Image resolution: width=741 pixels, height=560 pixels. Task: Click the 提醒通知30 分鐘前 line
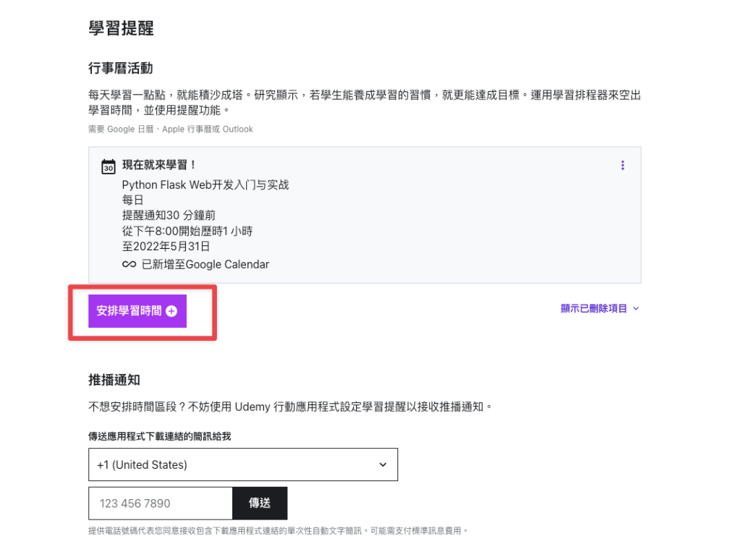click(x=169, y=216)
